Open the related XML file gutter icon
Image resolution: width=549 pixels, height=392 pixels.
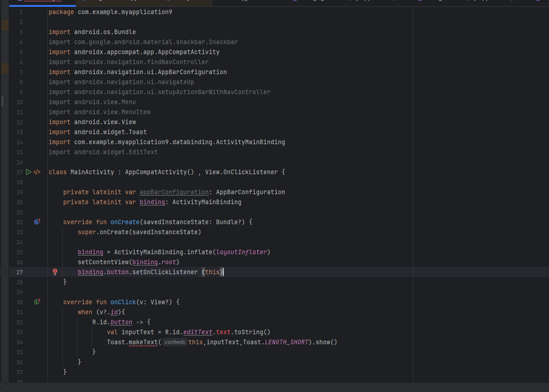click(37, 172)
